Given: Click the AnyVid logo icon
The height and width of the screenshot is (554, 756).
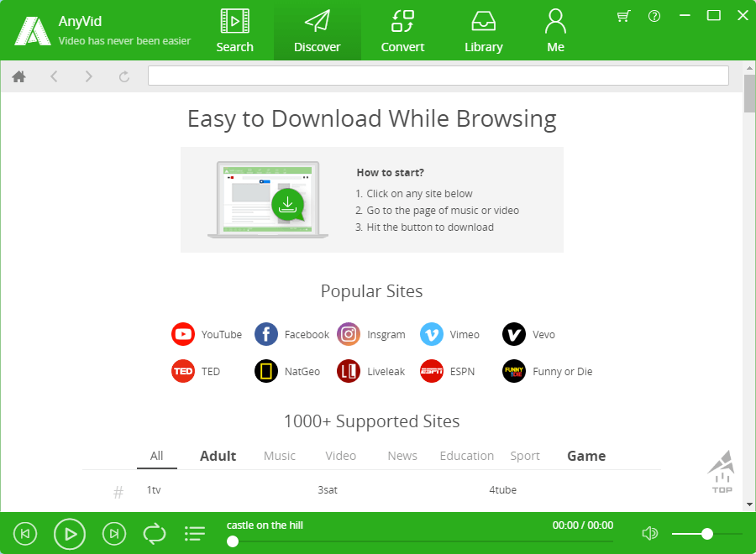Looking at the screenshot, I should click(32, 31).
